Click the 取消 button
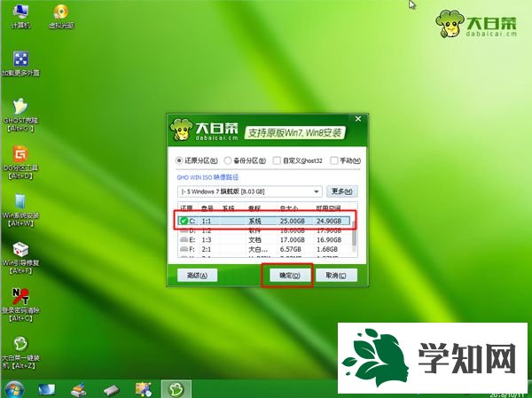This screenshot has height=398, width=532. pyautogui.click(x=336, y=275)
